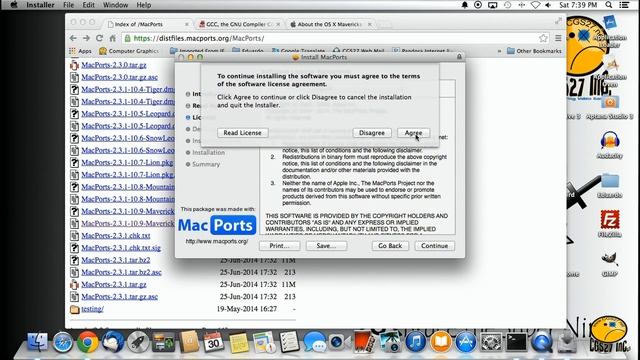Image resolution: width=640 pixels, height=360 pixels.
Task: Click Save... in the installer window
Action: pyautogui.click(x=326, y=246)
